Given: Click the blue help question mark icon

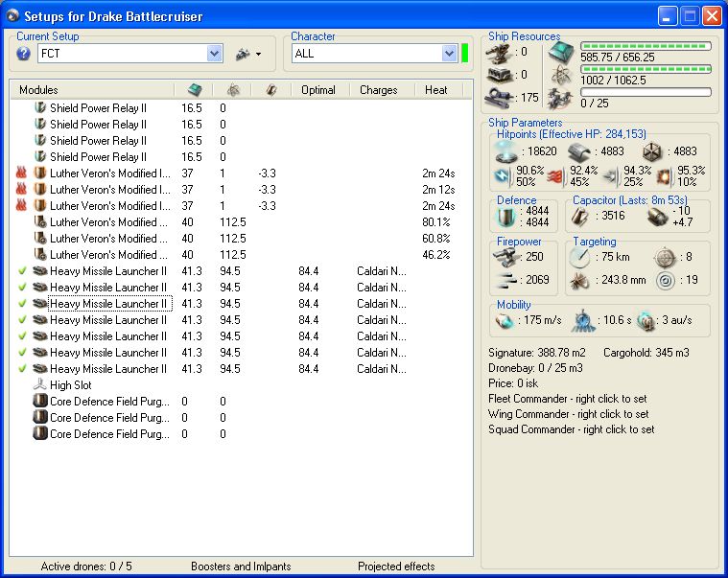Looking at the screenshot, I should 23,54.
